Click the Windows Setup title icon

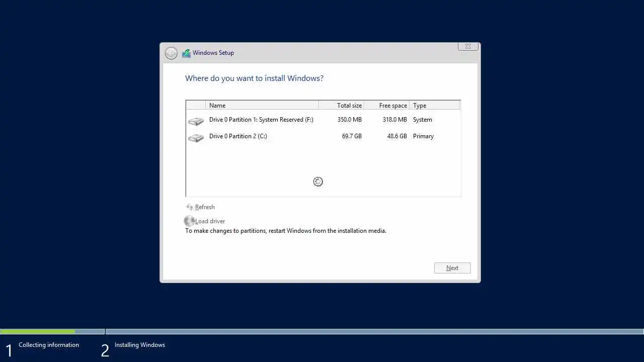[x=186, y=53]
